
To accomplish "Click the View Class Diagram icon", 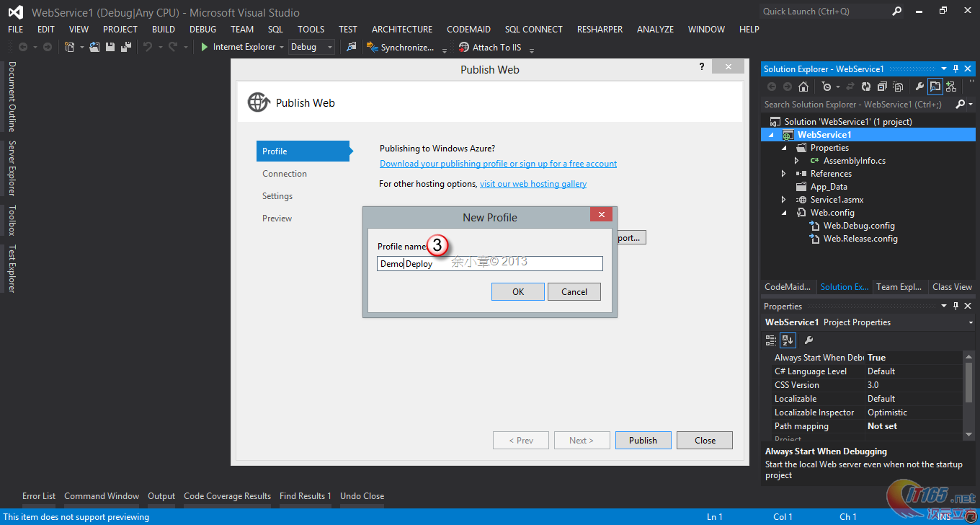I will pyautogui.click(x=951, y=87).
